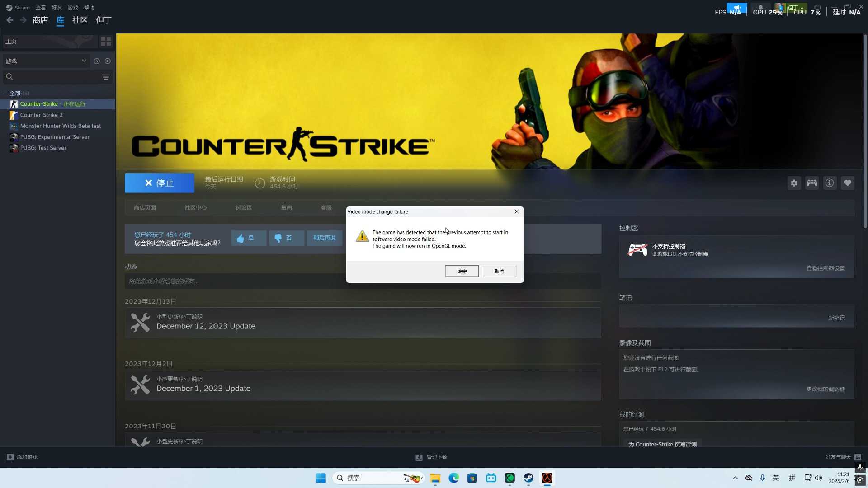Open Half-Life engine game taskbar icon

coord(547,478)
